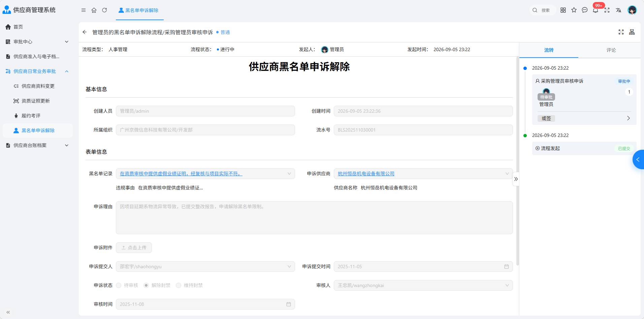
Task: Open the language translate icon
Action: tap(618, 10)
